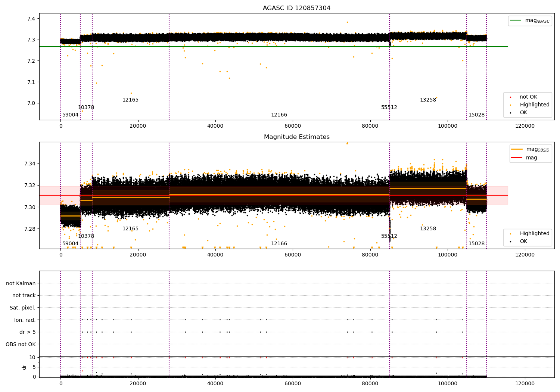Click obsid label 15028 in Magnitude Estimates plot

[476, 244]
